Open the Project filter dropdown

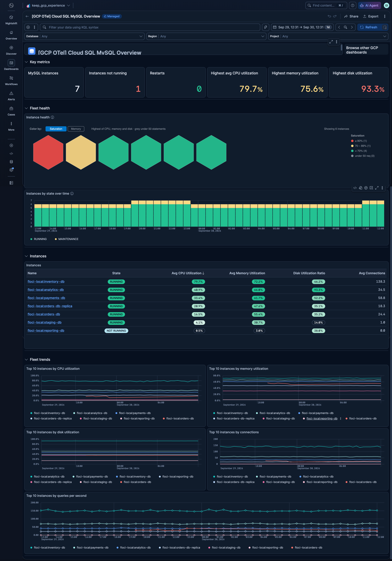click(328, 36)
